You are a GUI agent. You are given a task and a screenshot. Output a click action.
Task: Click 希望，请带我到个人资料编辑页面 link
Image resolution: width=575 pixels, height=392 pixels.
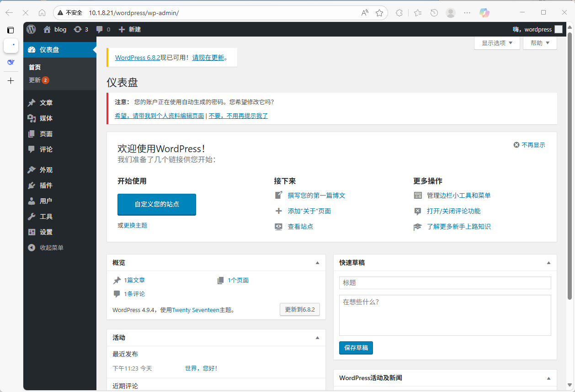(x=160, y=116)
